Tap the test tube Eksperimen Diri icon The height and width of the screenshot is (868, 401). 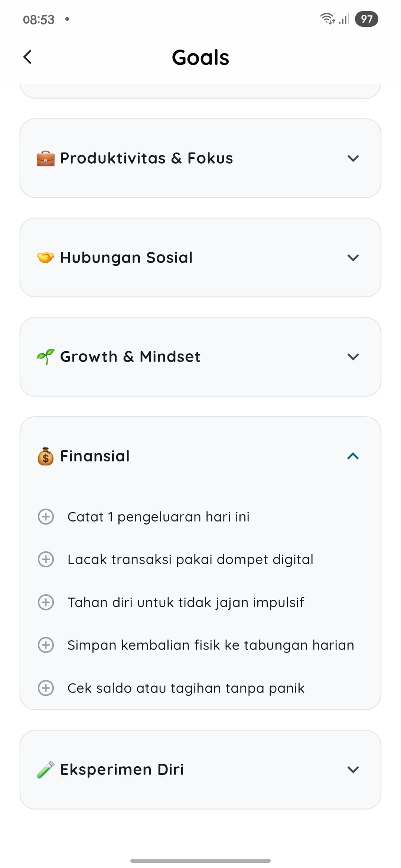point(45,770)
